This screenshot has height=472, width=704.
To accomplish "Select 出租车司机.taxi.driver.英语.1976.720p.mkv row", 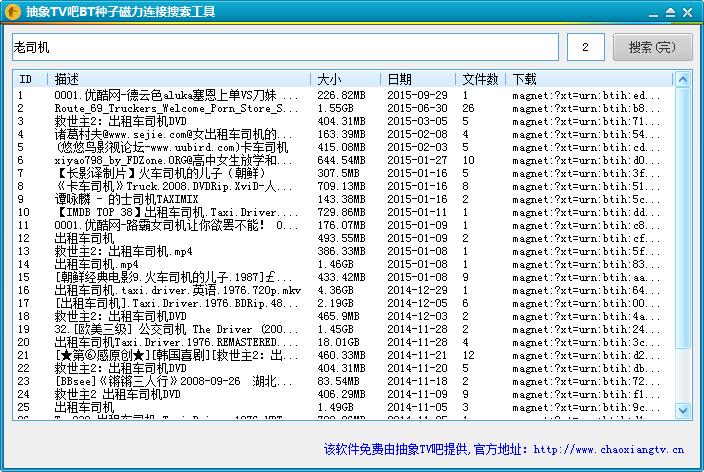I will (x=343, y=291).
